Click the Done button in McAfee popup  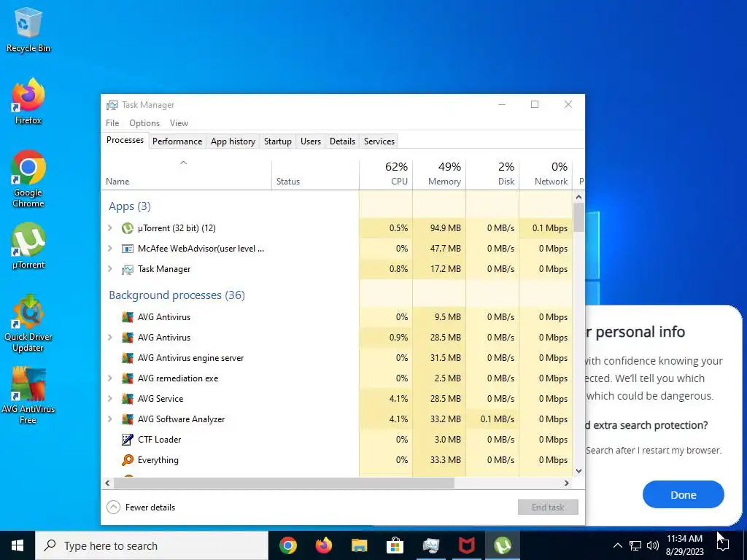tap(683, 495)
